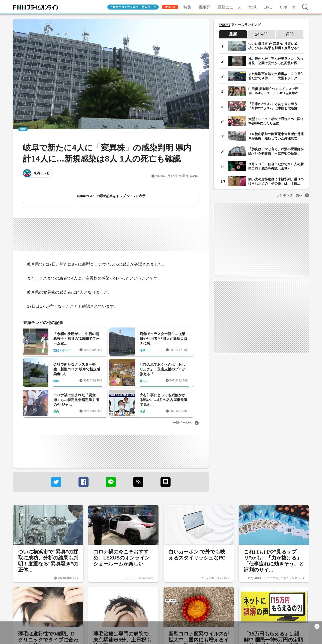
Task: Open ranking 3 鳥取西道路 article
Action: pyautogui.click(x=261, y=76)
